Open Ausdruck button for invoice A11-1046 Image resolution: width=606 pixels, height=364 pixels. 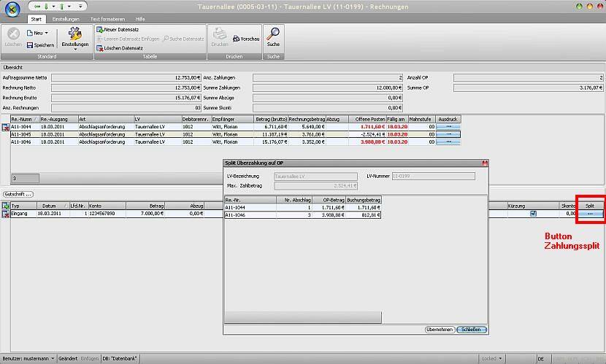tap(448, 142)
